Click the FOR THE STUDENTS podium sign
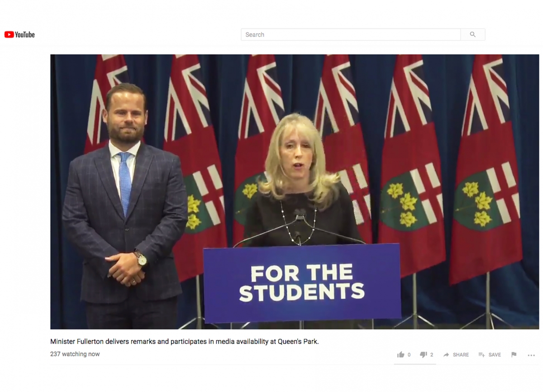This screenshot has height=392, width=543. pyautogui.click(x=302, y=283)
